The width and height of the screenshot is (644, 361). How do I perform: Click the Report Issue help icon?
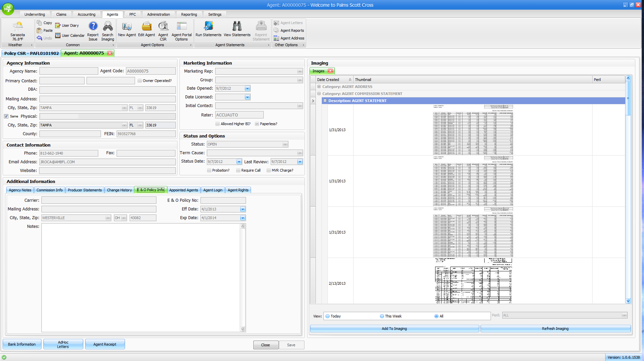click(93, 31)
